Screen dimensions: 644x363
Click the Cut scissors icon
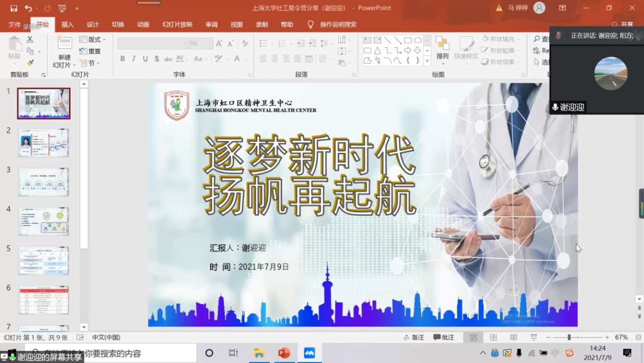[x=30, y=40]
